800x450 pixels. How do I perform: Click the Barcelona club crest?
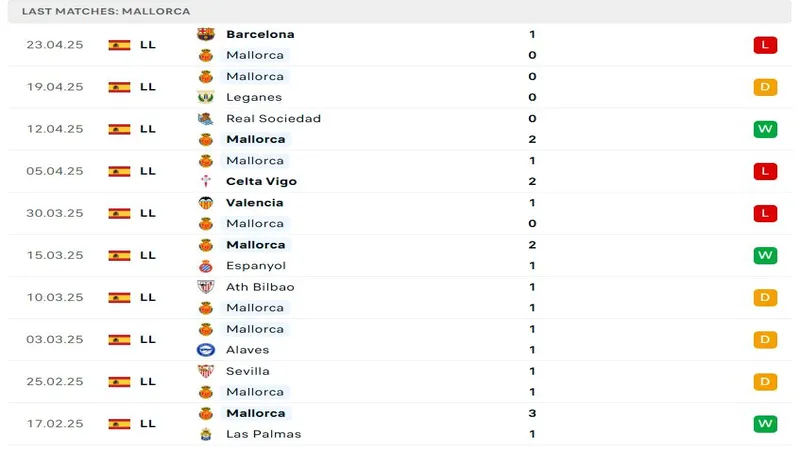click(206, 34)
